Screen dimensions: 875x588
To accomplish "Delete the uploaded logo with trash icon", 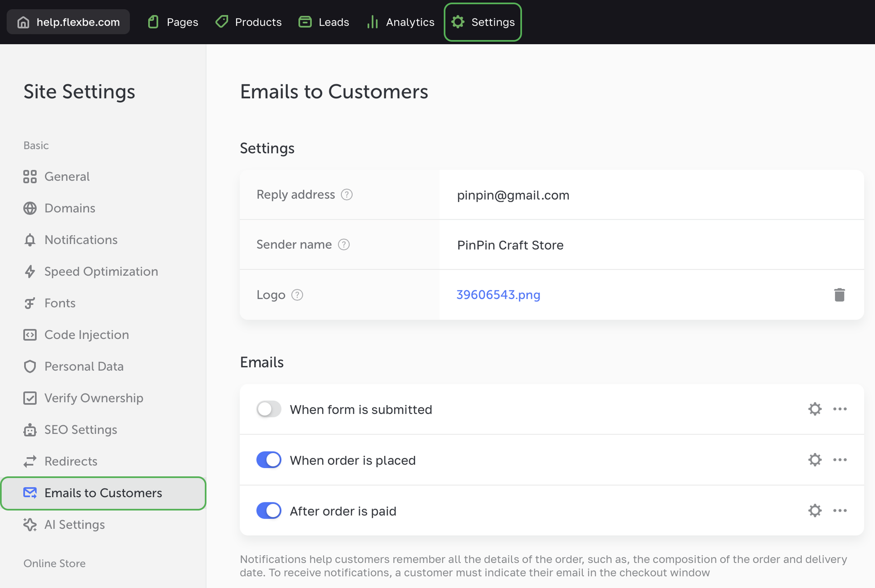I will 839,295.
